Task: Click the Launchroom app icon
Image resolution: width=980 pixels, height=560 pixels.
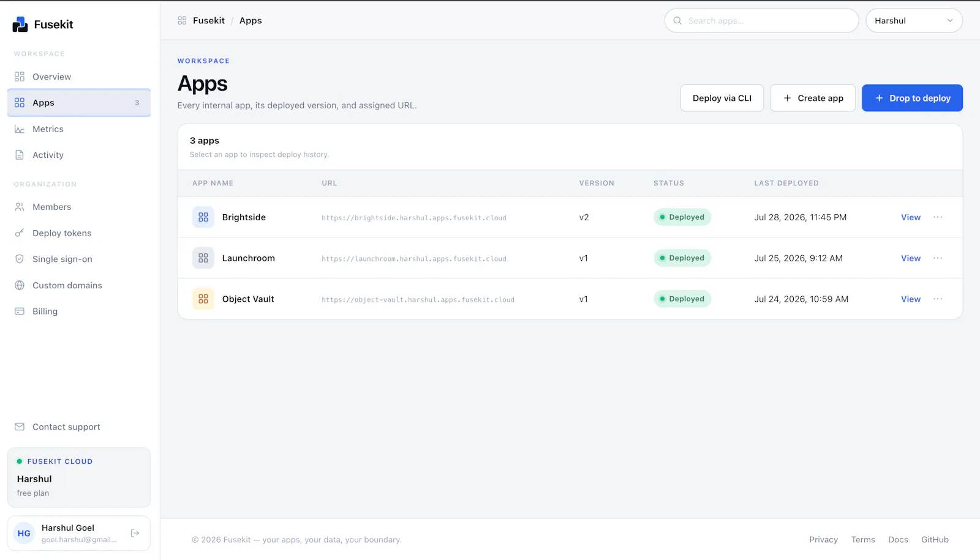Action: (203, 258)
